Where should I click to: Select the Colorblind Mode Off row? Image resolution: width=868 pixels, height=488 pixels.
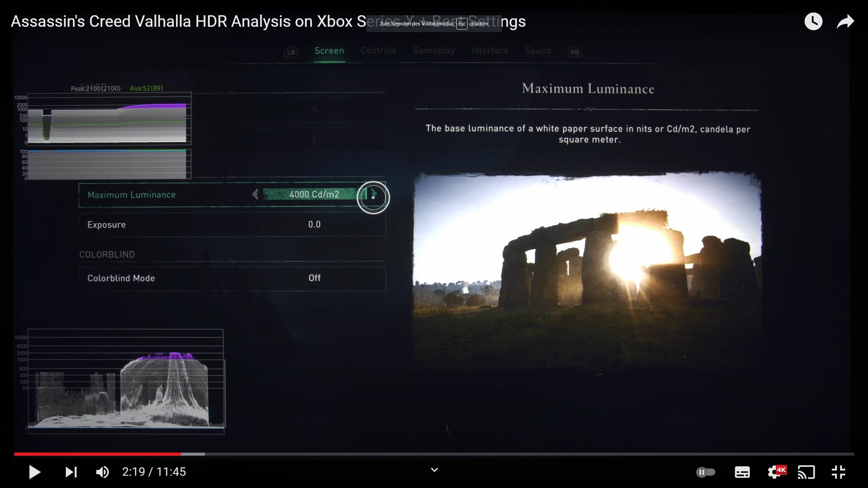[232, 278]
